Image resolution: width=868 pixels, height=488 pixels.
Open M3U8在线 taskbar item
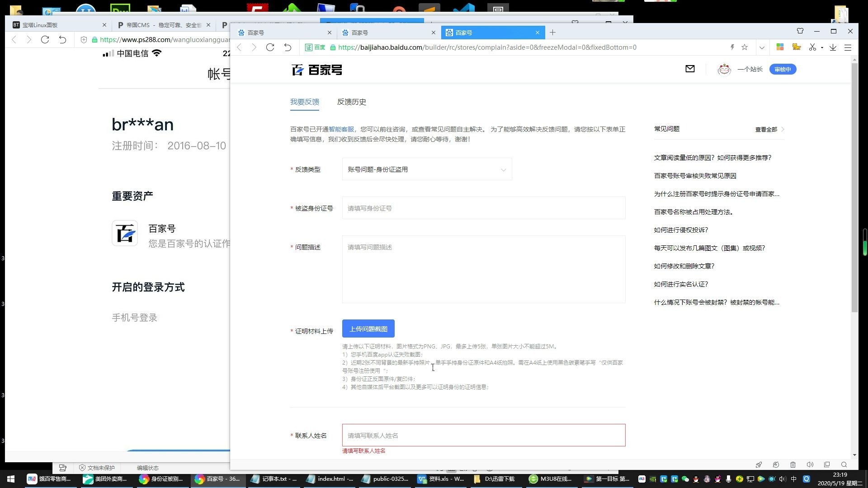coord(550,479)
